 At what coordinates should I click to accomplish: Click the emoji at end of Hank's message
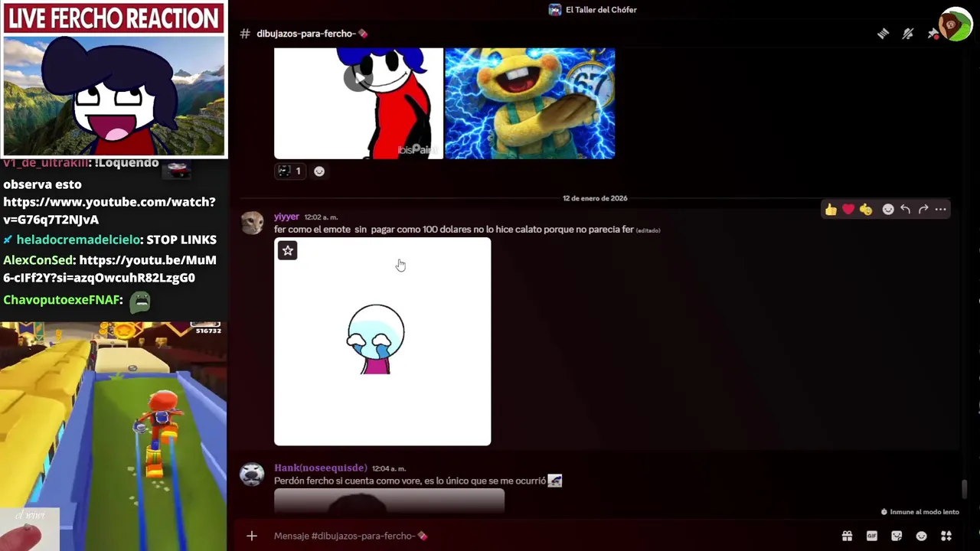[555, 481]
